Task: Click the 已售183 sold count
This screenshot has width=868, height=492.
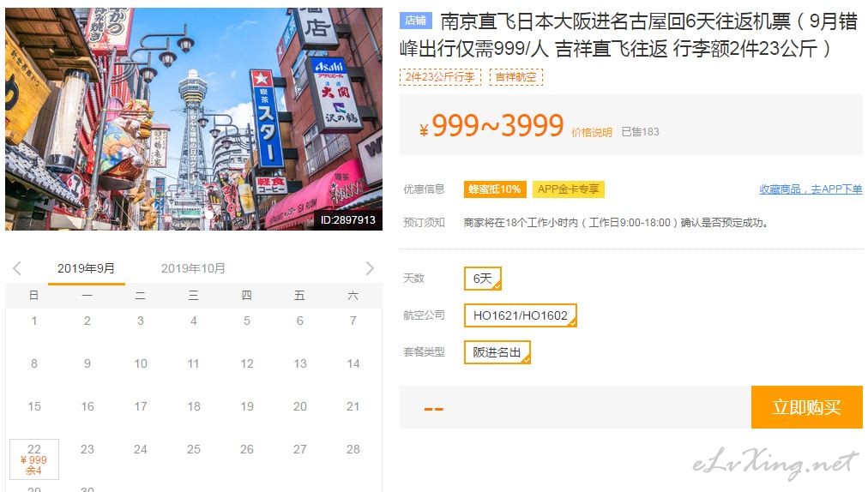Action: tap(640, 132)
